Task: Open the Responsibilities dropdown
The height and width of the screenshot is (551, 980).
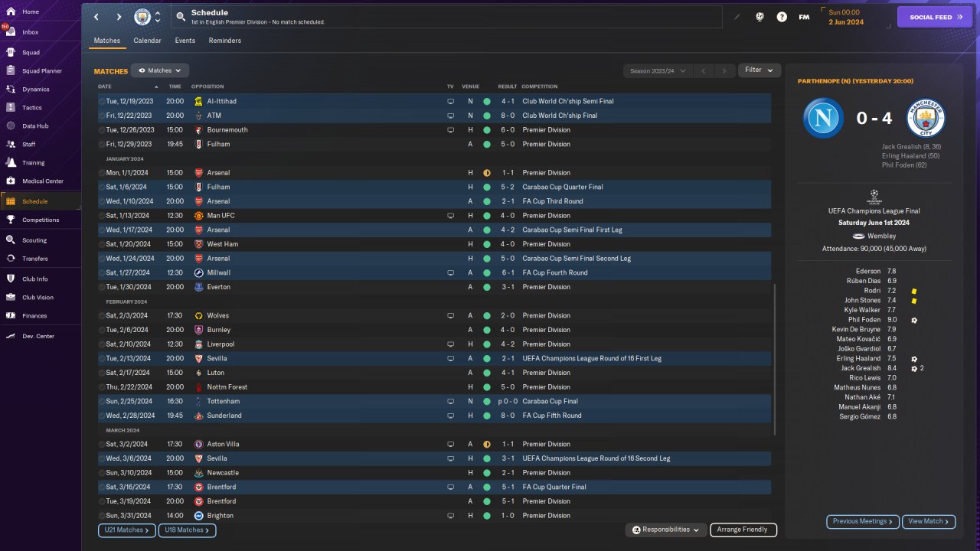Action: coord(665,530)
